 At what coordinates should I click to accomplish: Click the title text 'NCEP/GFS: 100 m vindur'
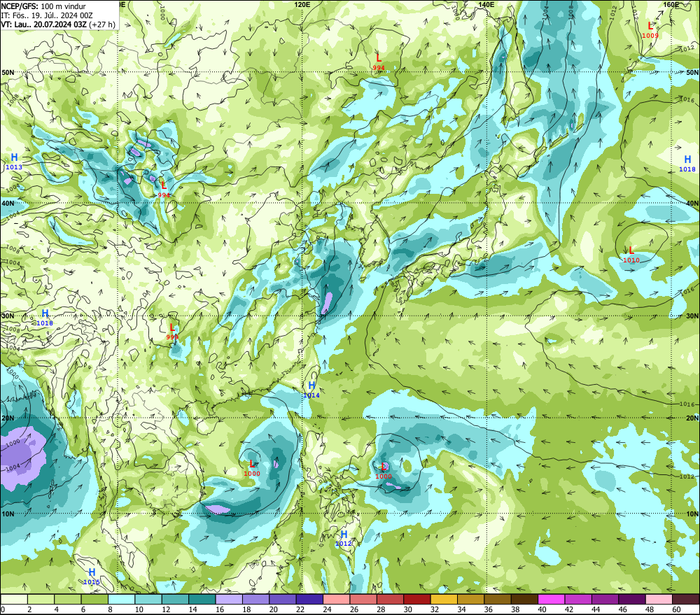tap(43, 6)
